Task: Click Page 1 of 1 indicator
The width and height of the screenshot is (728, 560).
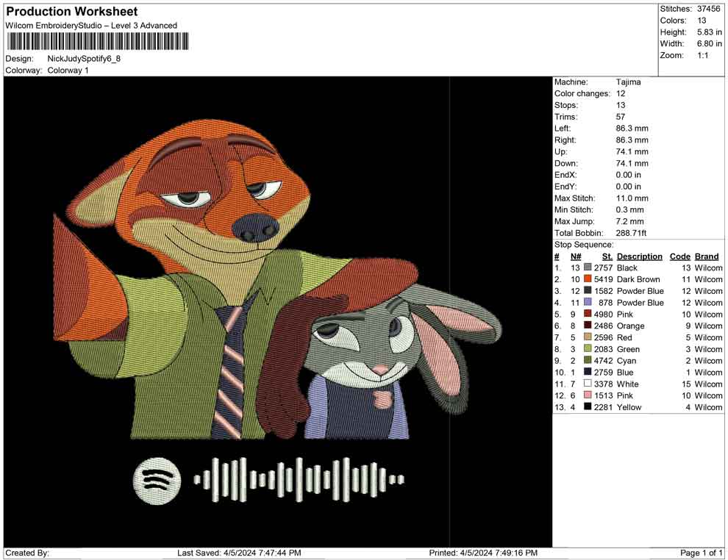Action: (x=702, y=553)
